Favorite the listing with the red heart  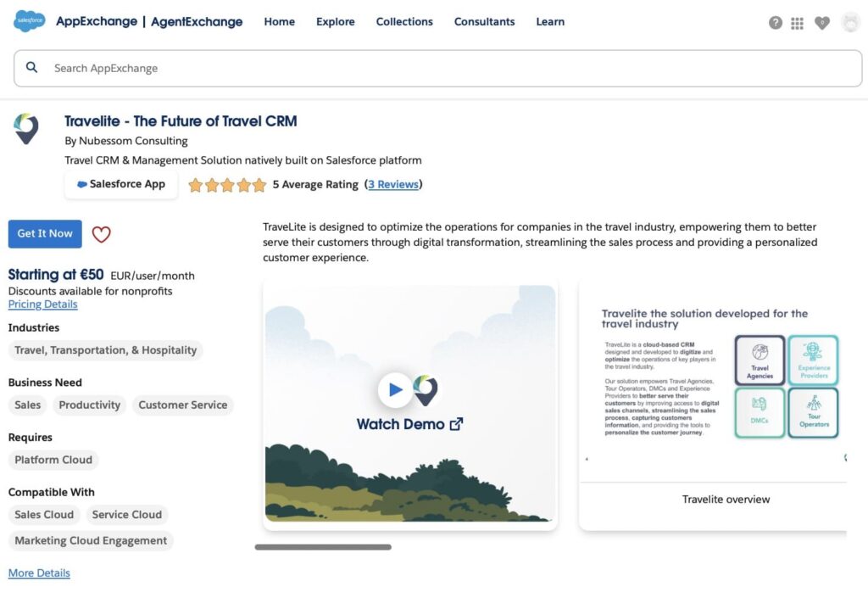[102, 234]
